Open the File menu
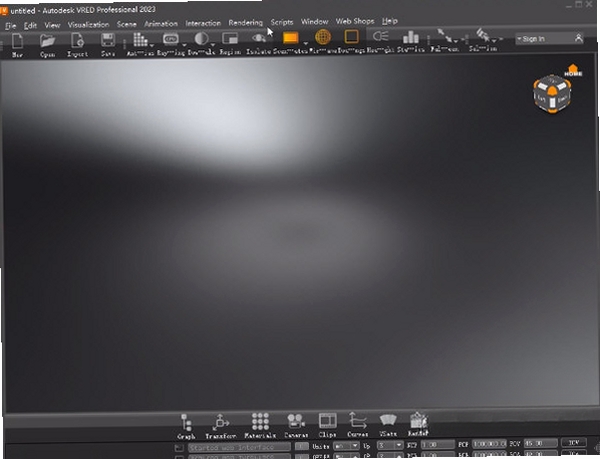 pyautogui.click(x=10, y=26)
